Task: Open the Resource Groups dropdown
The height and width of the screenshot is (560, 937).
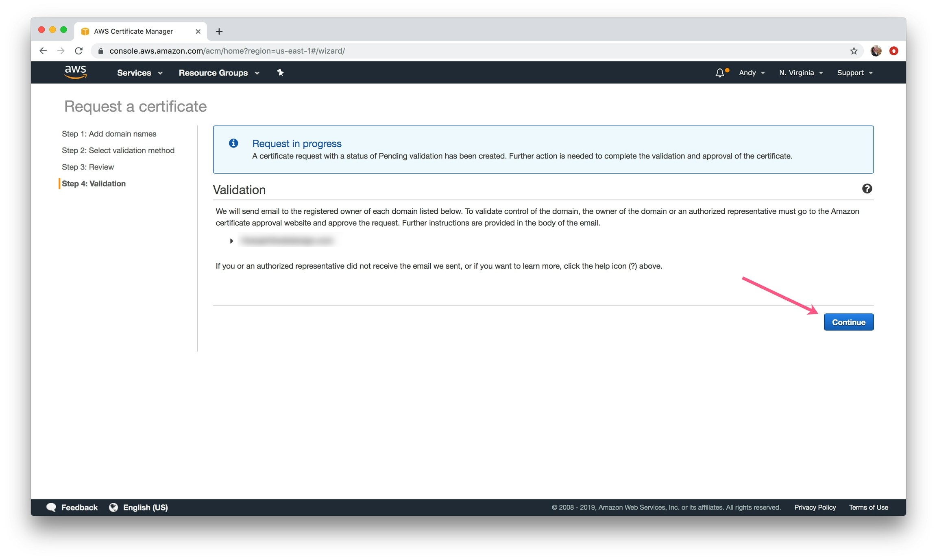Action: (x=219, y=73)
